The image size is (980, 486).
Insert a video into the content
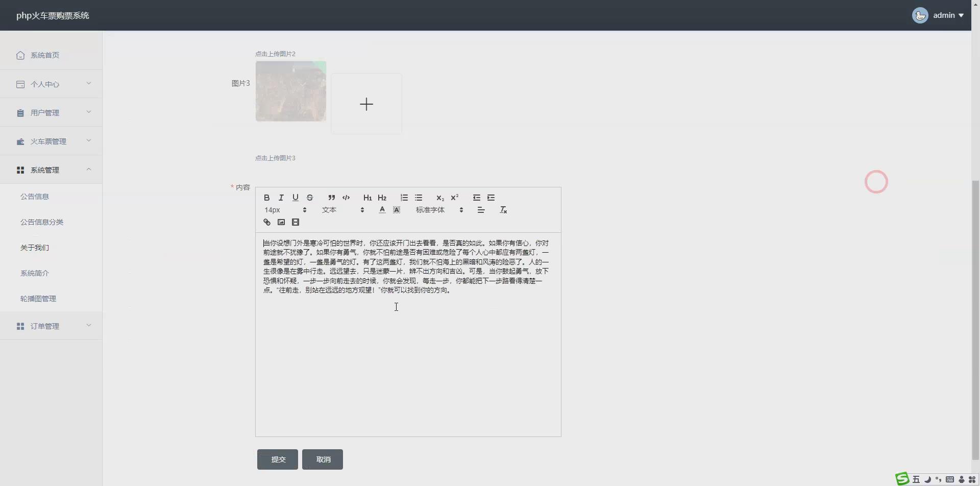pyautogui.click(x=296, y=222)
